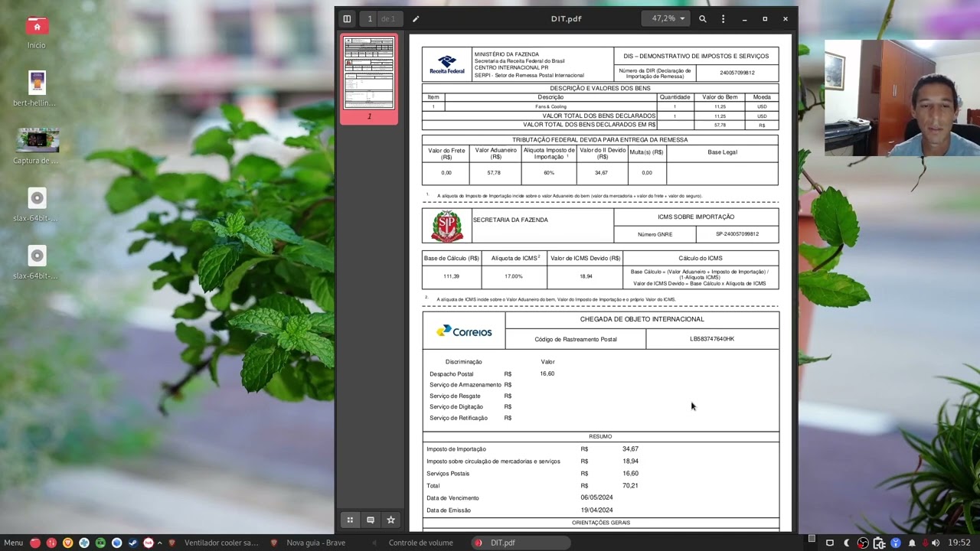Open the Início home folder on desktop

pos(37,32)
